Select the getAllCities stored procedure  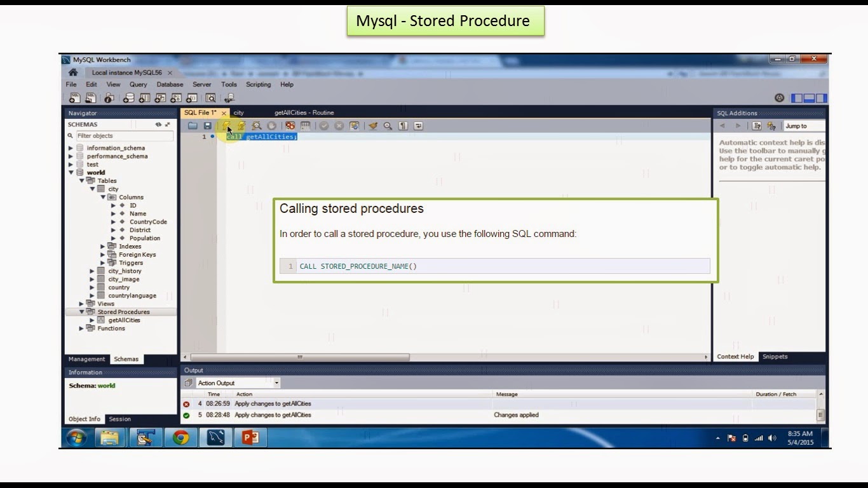[124, 320]
